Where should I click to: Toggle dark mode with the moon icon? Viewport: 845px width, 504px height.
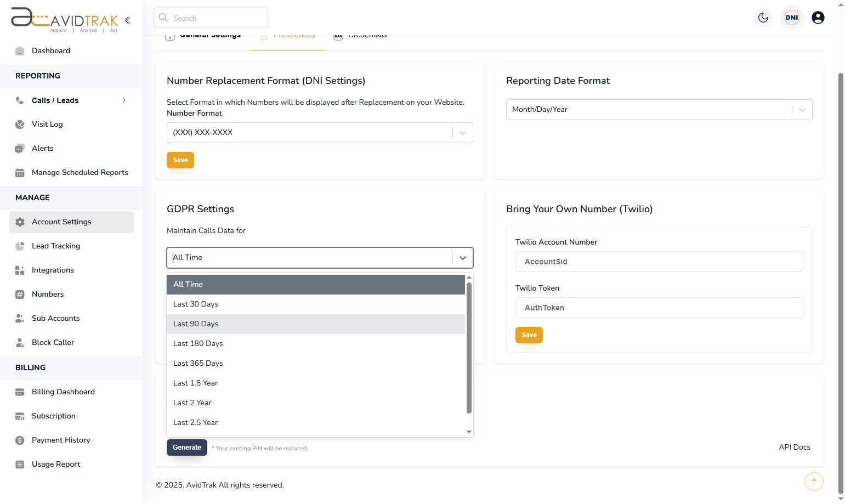click(x=763, y=17)
